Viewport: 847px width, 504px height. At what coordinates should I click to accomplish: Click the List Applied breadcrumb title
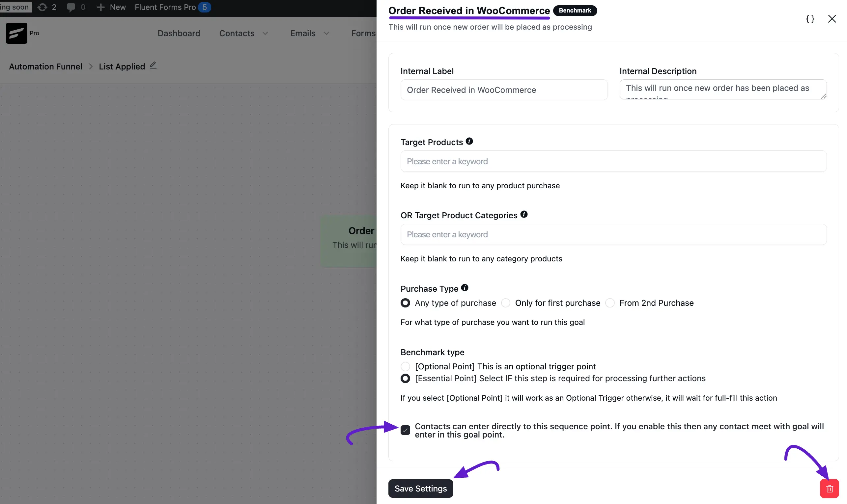tap(122, 66)
